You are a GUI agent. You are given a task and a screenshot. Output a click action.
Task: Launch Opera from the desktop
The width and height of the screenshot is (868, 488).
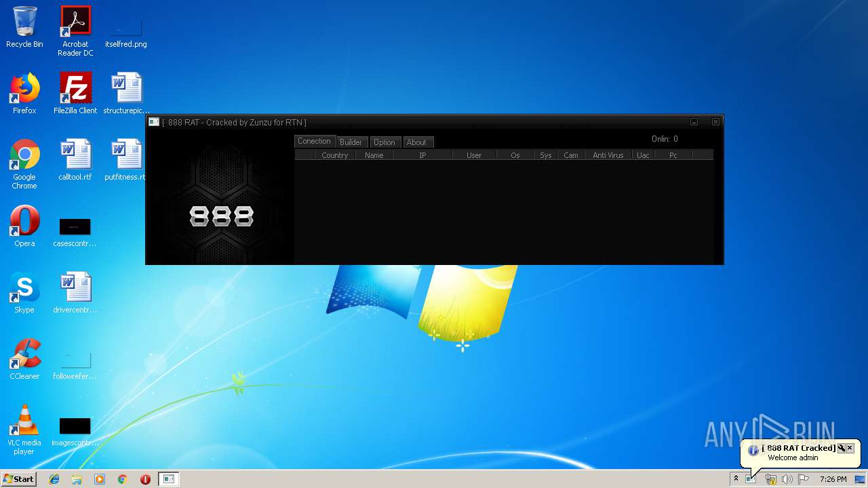click(24, 226)
